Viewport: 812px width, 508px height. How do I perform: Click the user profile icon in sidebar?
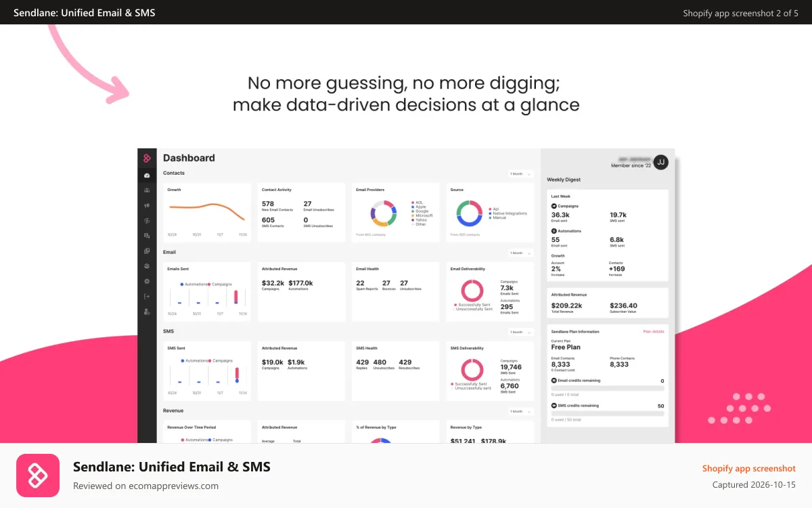point(147,312)
